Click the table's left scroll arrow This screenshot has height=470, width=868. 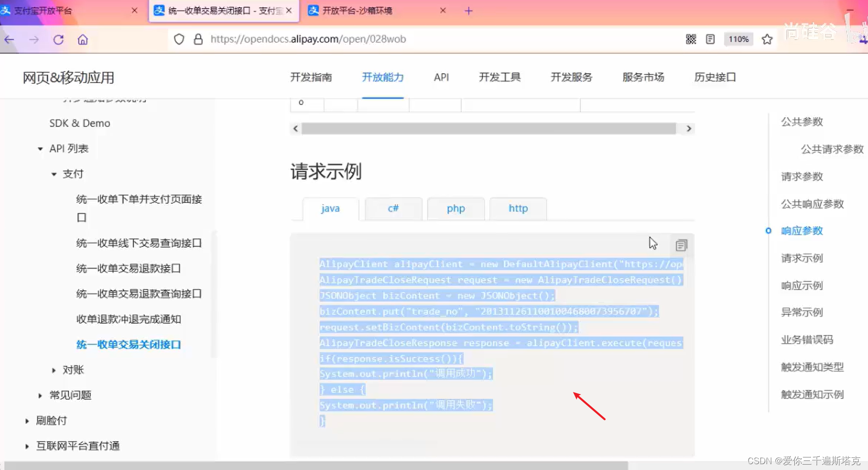pyautogui.click(x=296, y=129)
